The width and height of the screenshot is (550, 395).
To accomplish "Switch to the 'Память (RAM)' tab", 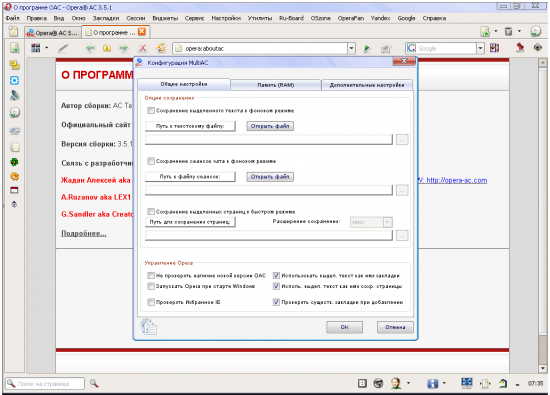I will (x=276, y=85).
